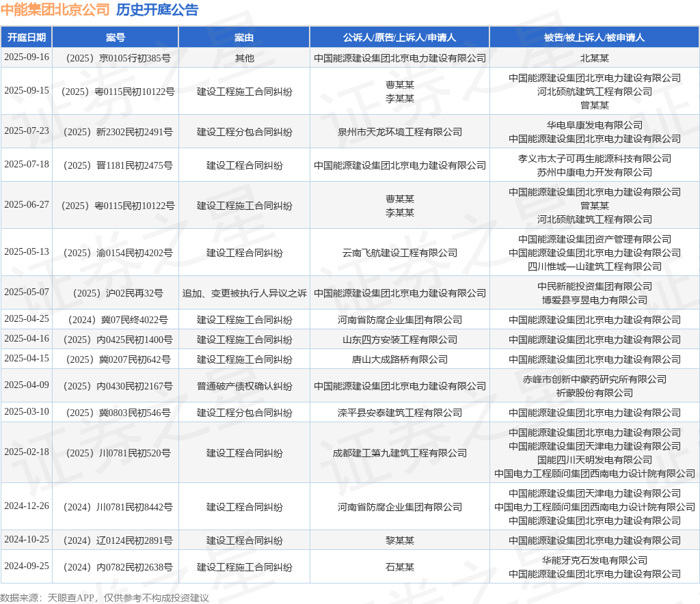Select defendant 赤峰市创新中蒙药研究所有限公司
Viewport: 700px width, 604px height.
595,379
